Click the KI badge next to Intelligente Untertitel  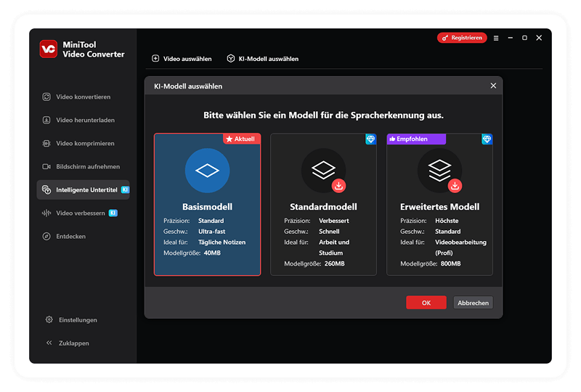(x=125, y=189)
